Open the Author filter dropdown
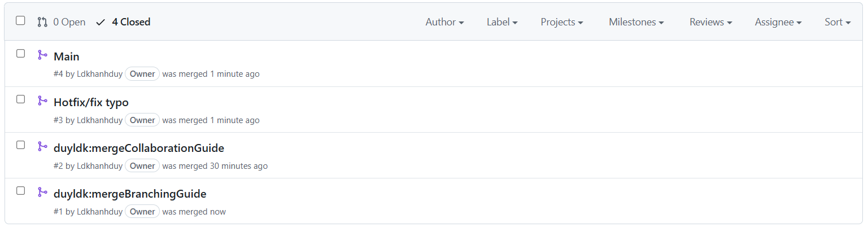This screenshot has height=227, width=868. 444,22
